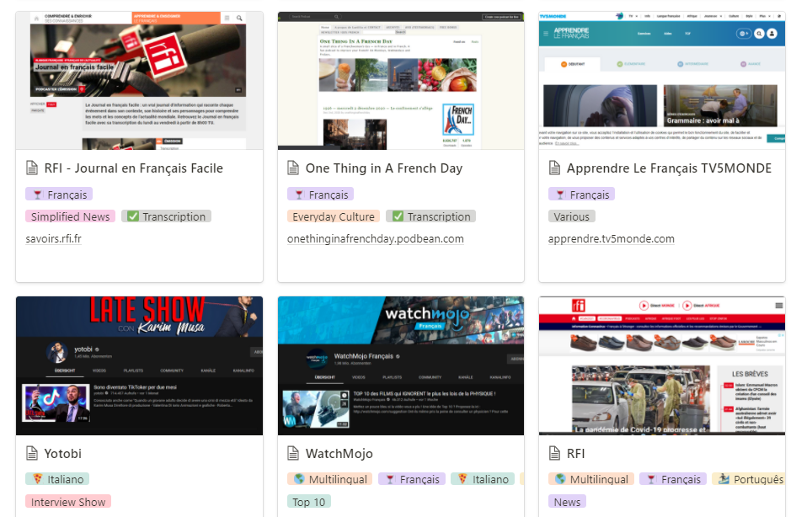Click the Italiano tag on Yotobi card
Viewport: 812px width, 517px height.
[x=57, y=479]
